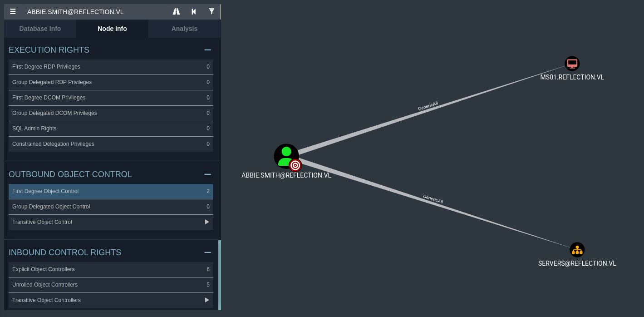Switch to the Analysis tab

pos(184,29)
